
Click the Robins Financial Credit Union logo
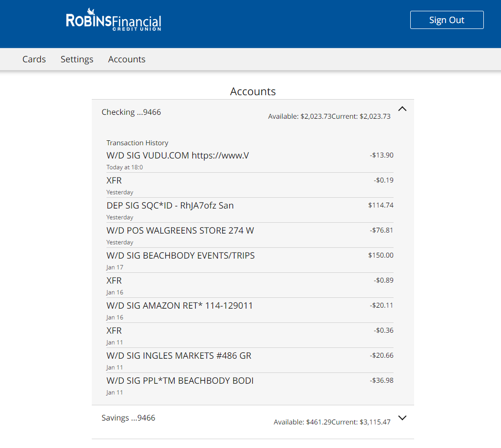[113, 20]
